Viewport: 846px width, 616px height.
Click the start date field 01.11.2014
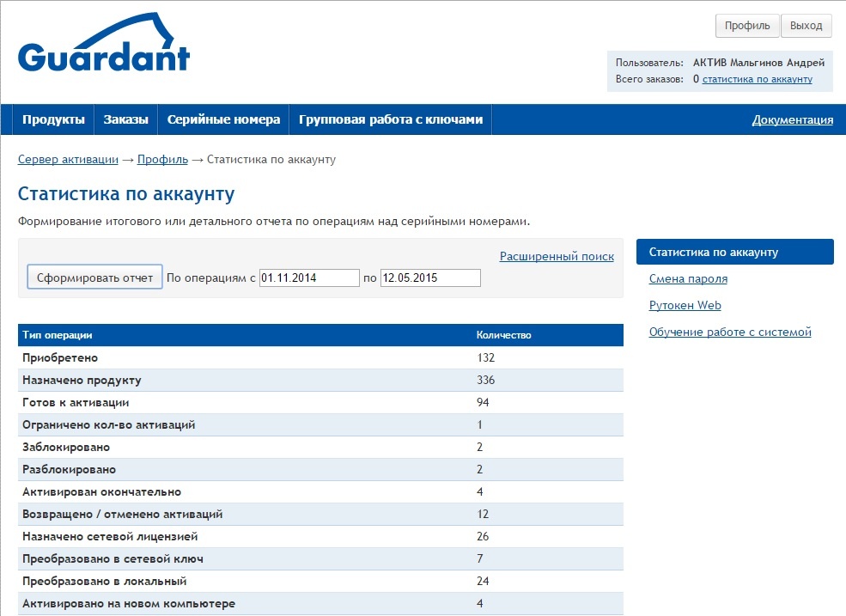point(309,278)
